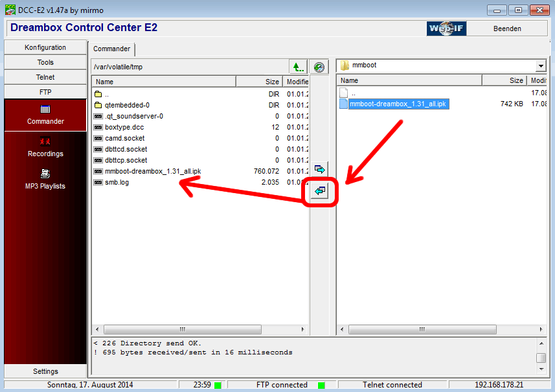
Task: Expand the mmboot local folder dropdown
Action: 540,66
